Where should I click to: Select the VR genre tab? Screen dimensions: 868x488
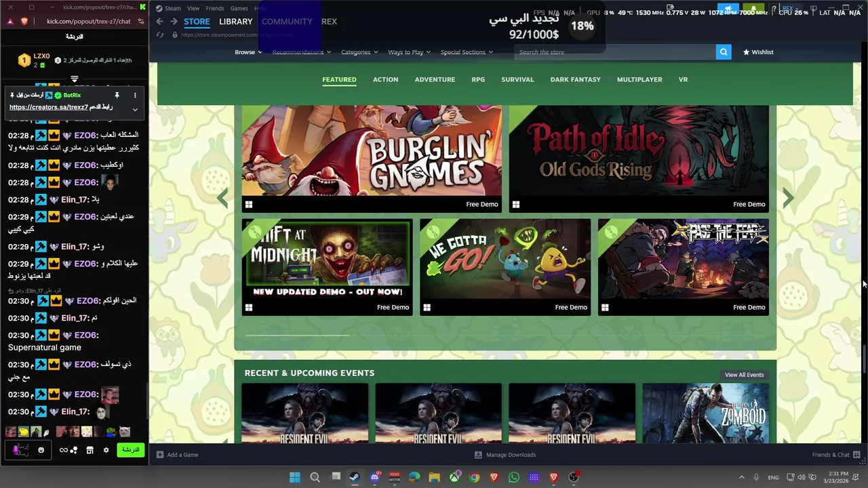click(x=683, y=79)
